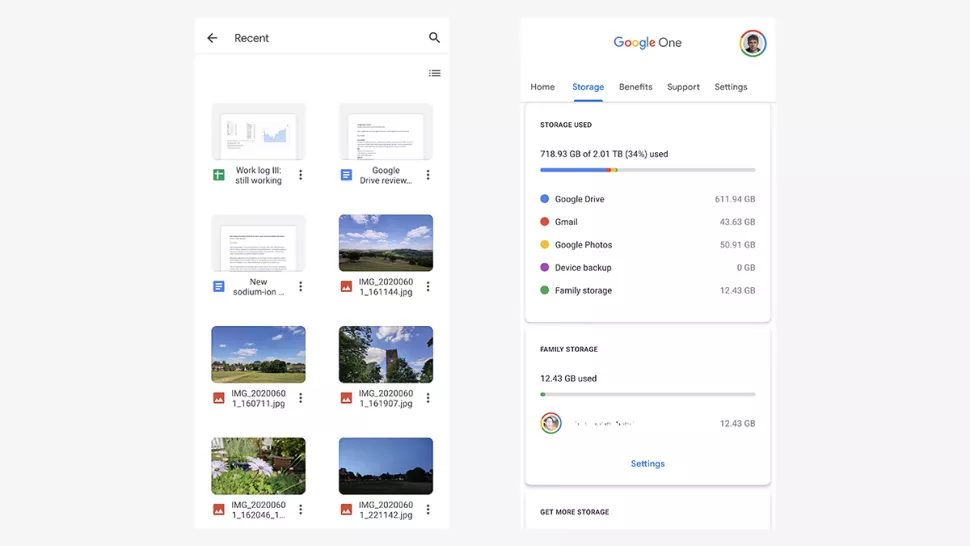Open more options for Work log III
The image size is (970, 546).
(301, 175)
